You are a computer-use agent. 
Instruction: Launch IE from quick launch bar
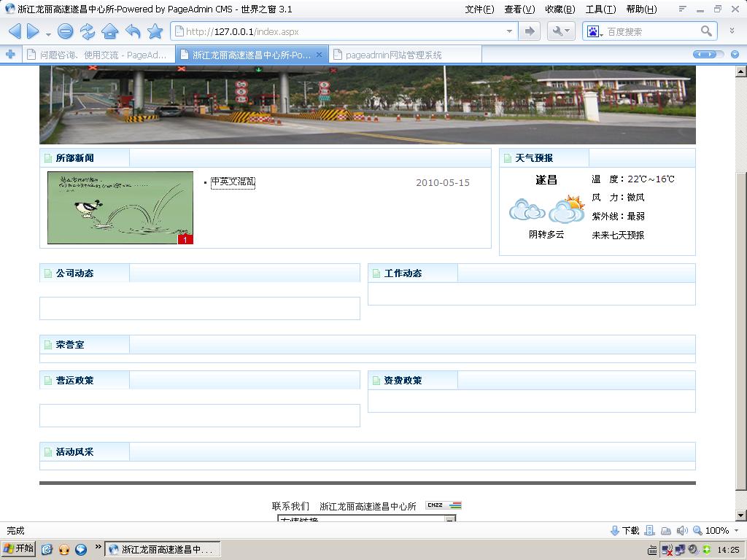click(47, 550)
